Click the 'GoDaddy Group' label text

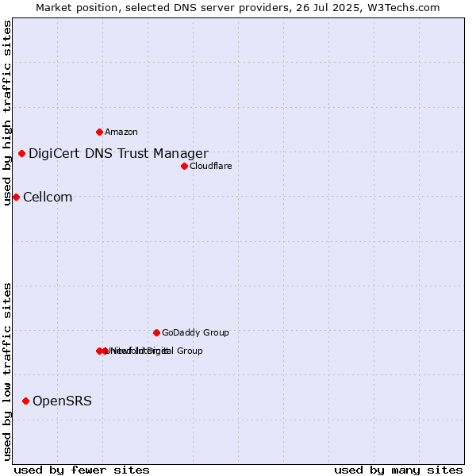(195, 332)
